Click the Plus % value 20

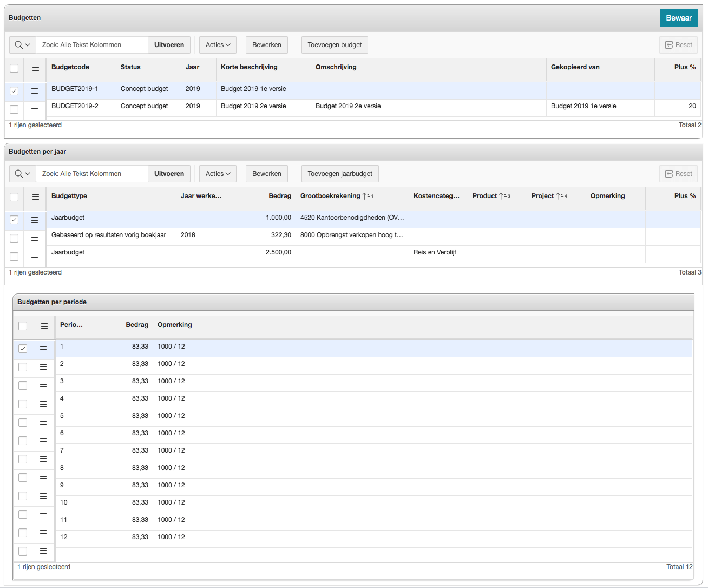[692, 106]
